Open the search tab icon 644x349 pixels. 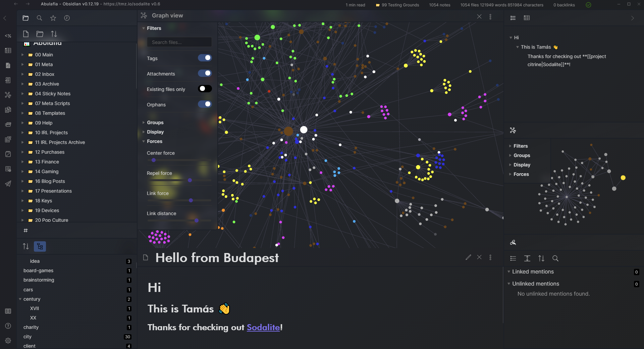[39, 18]
